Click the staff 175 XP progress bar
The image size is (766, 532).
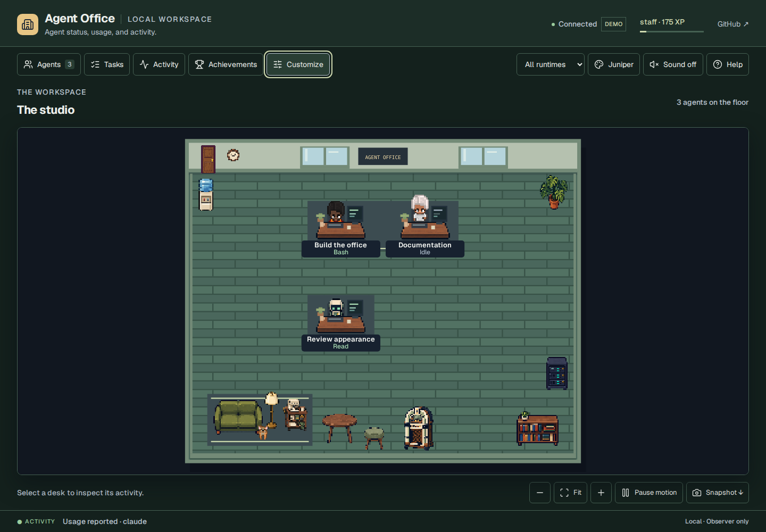point(672,31)
